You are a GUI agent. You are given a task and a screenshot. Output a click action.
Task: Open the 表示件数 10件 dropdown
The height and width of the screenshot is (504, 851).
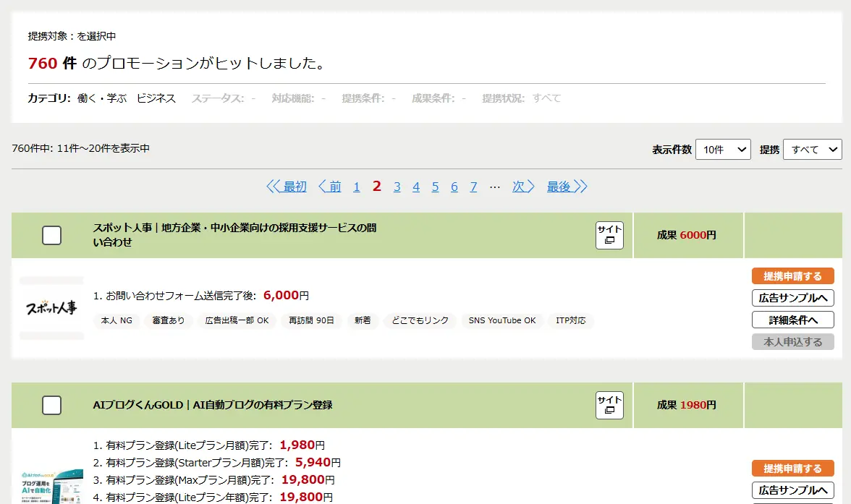[x=723, y=149]
